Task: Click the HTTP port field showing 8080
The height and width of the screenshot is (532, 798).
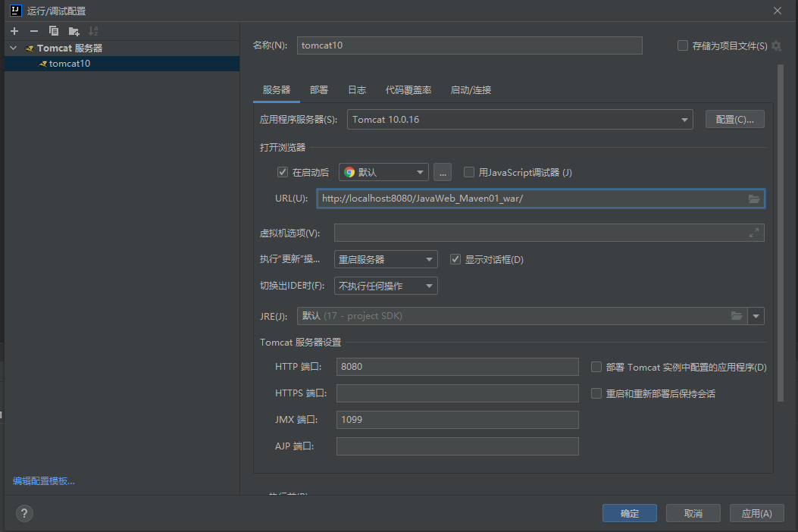Action: tap(457, 367)
